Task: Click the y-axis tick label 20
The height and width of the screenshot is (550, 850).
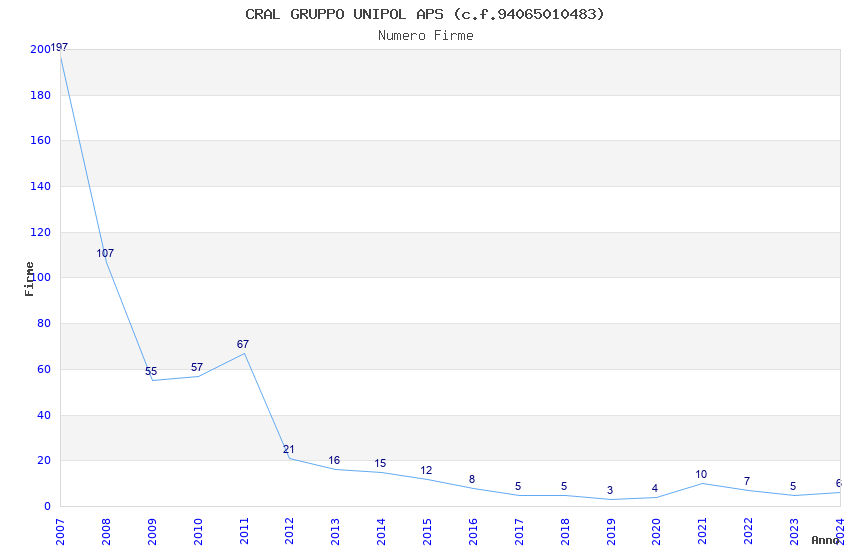Action: [x=44, y=461]
